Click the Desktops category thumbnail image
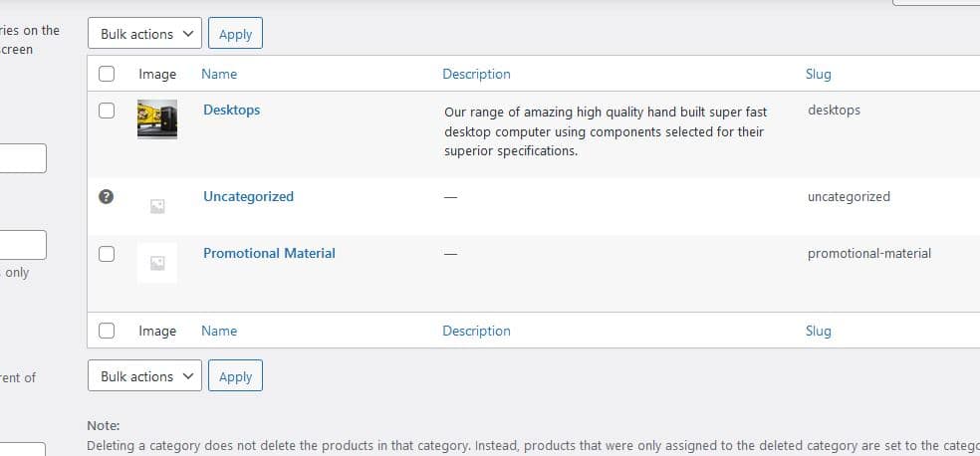 pos(157,118)
